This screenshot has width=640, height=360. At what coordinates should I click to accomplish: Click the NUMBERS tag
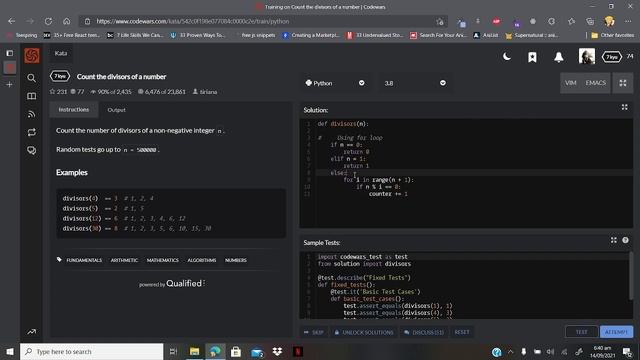(236, 260)
